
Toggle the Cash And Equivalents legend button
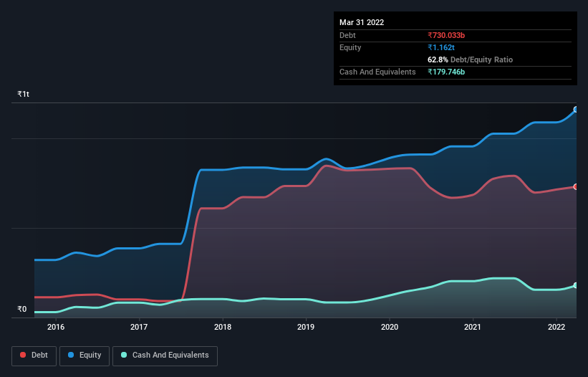coord(165,355)
